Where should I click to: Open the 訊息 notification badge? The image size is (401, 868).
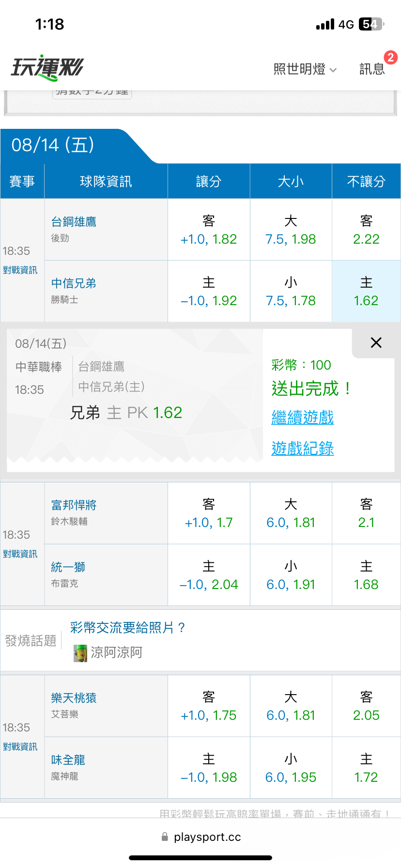[x=390, y=58]
